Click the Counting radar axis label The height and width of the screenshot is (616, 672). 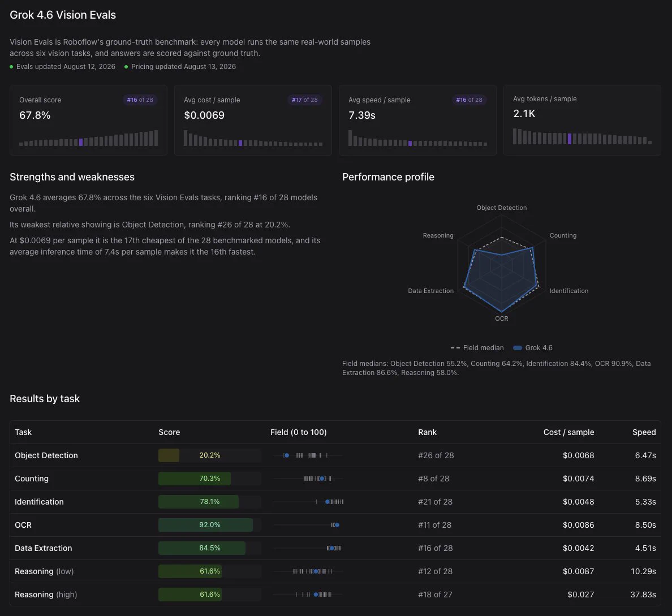(x=563, y=235)
